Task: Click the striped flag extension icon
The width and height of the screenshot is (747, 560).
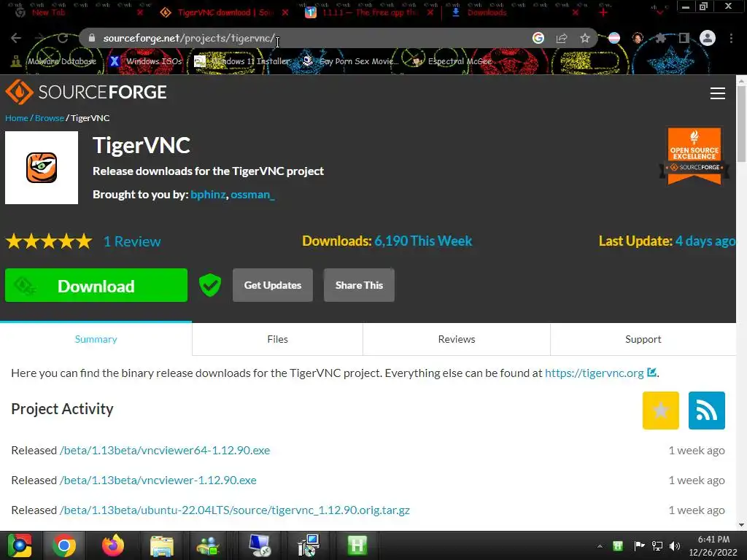Action: tap(614, 38)
